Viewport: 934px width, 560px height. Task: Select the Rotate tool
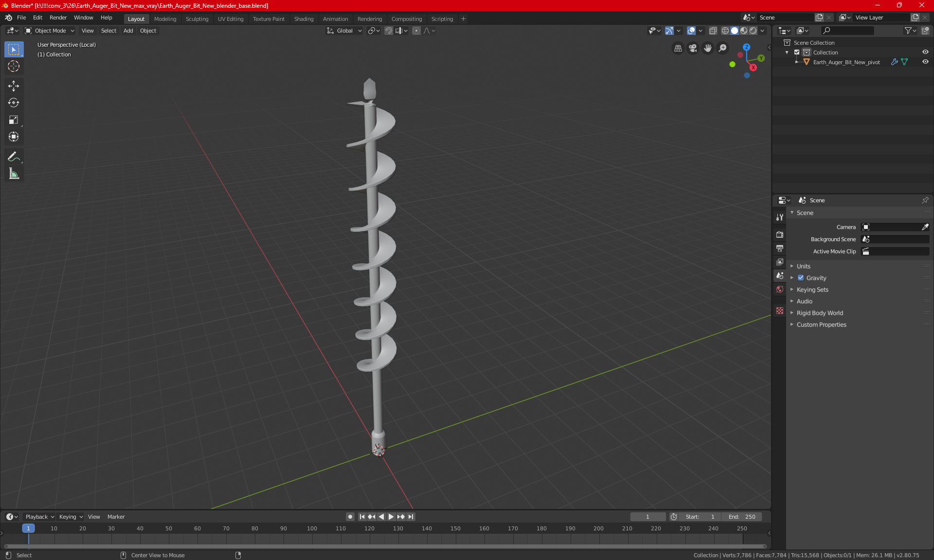pyautogui.click(x=14, y=103)
